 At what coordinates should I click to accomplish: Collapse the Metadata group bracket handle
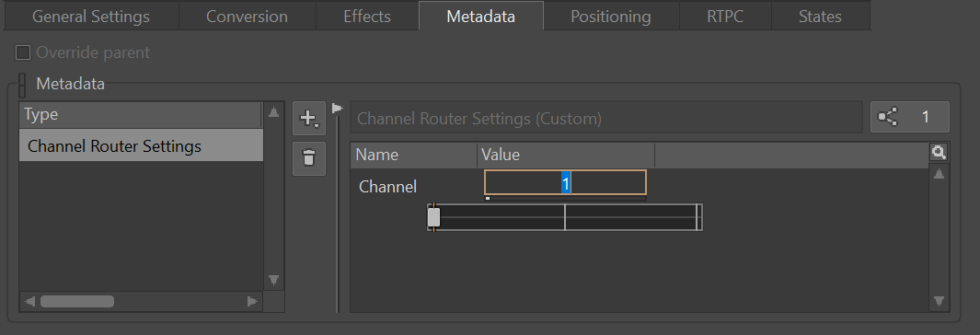pyautogui.click(x=23, y=85)
